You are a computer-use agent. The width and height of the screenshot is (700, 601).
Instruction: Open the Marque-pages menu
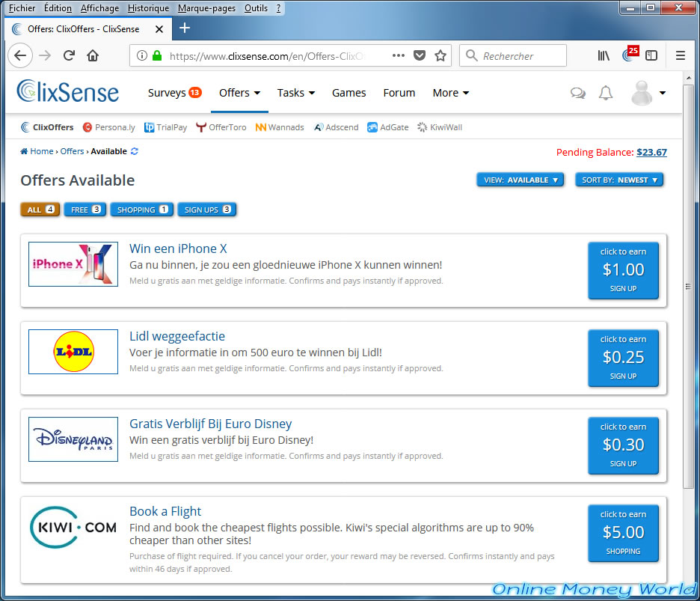pyautogui.click(x=206, y=8)
